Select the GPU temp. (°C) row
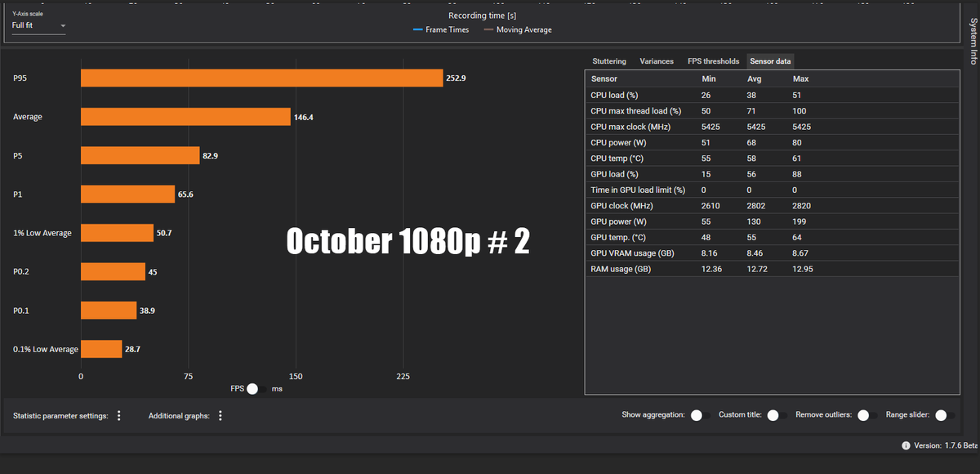The width and height of the screenshot is (980, 474). coord(772,236)
